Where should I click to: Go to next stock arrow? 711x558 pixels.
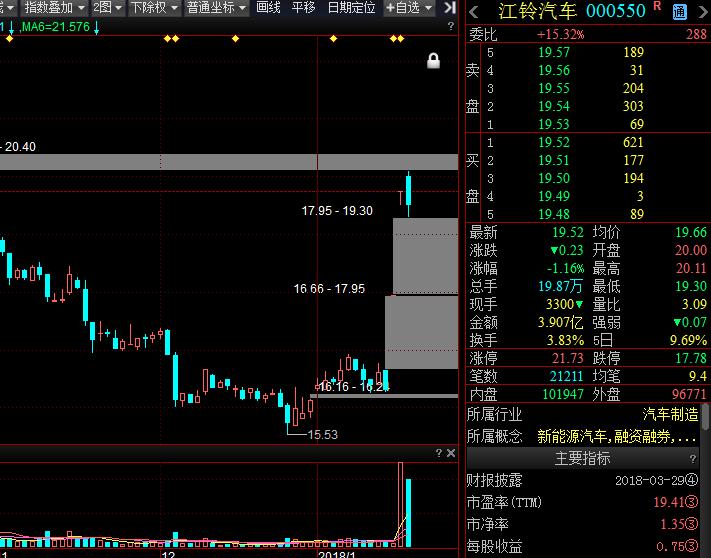704,12
